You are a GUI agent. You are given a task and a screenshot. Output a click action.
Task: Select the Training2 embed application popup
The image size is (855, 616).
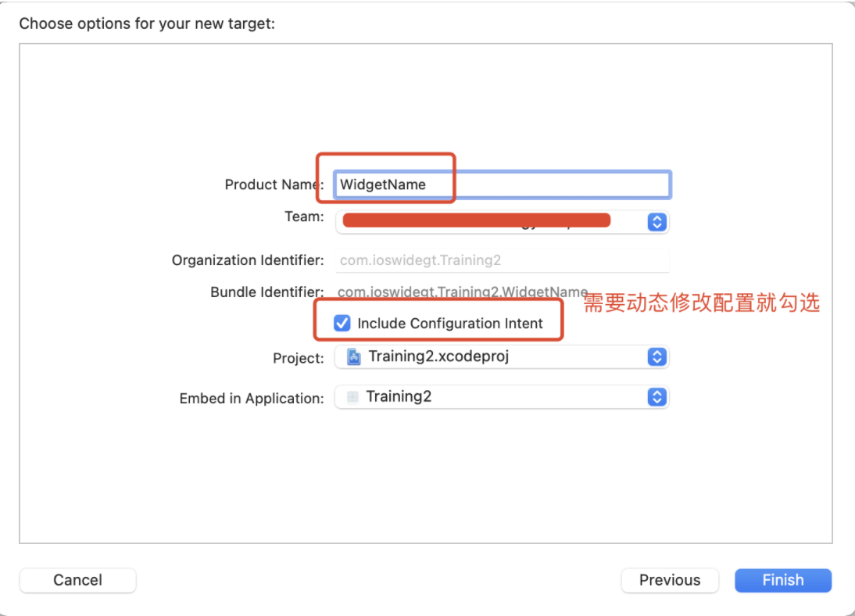[502, 396]
